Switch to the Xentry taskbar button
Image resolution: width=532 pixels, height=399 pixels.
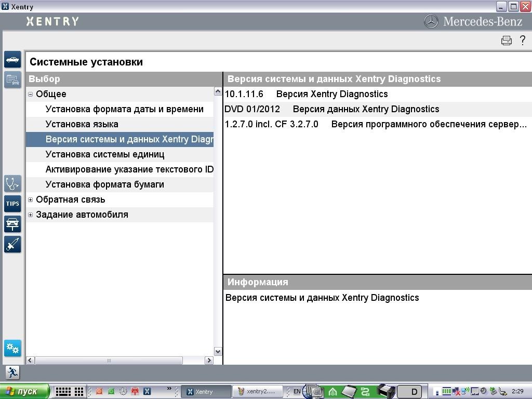click(x=206, y=392)
